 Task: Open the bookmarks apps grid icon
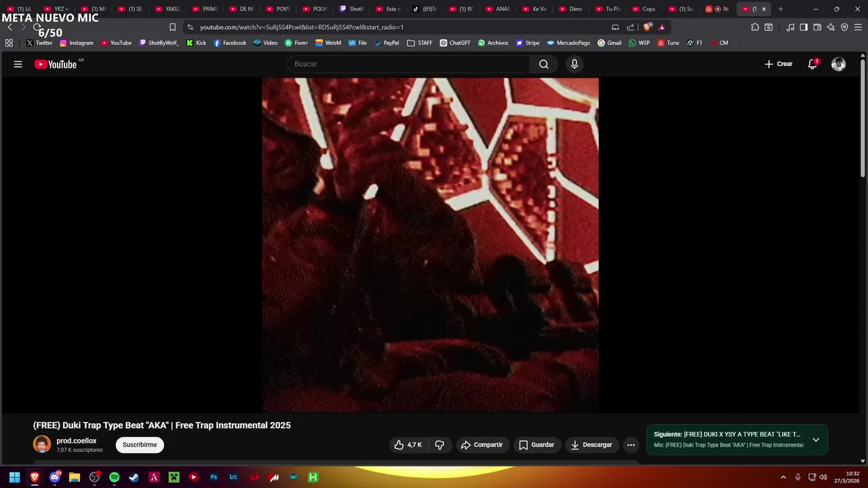point(9,43)
